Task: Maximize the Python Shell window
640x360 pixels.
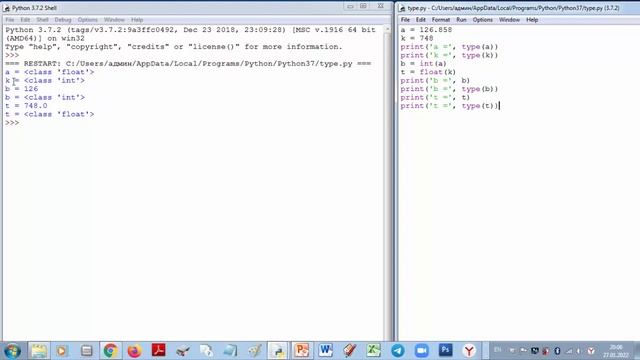Action: click(363, 6)
